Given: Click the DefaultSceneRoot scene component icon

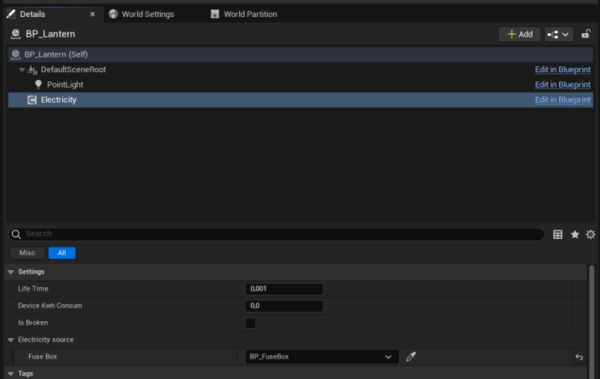Looking at the screenshot, I should pyautogui.click(x=33, y=70).
